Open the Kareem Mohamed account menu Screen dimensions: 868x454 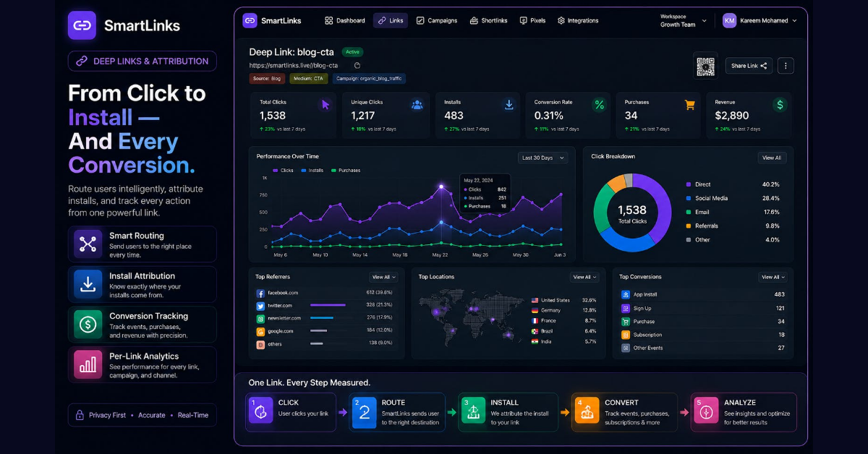coord(759,20)
